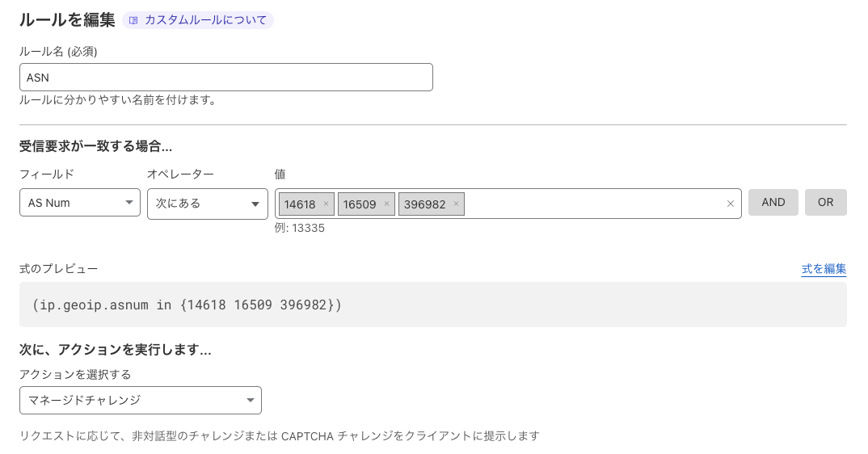Clear all values with the X icon
The image size is (868, 454).
[x=730, y=204]
